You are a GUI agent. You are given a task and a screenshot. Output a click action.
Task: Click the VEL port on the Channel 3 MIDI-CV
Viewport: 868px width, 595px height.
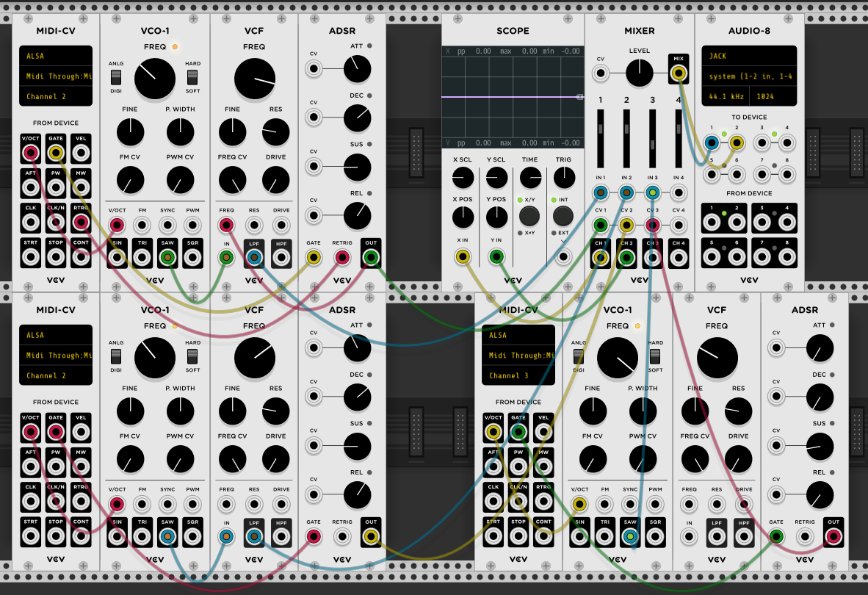pyautogui.click(x=543, y=432)
